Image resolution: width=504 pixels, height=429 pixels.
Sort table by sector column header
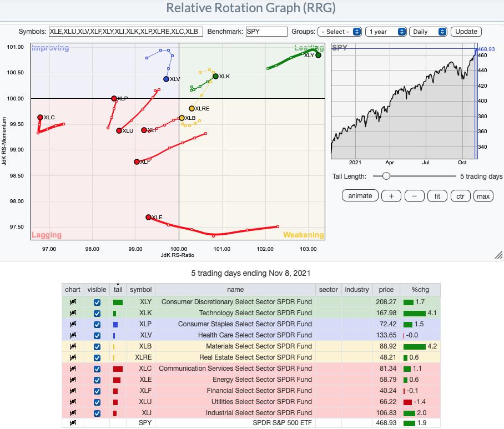click(328, 290)
